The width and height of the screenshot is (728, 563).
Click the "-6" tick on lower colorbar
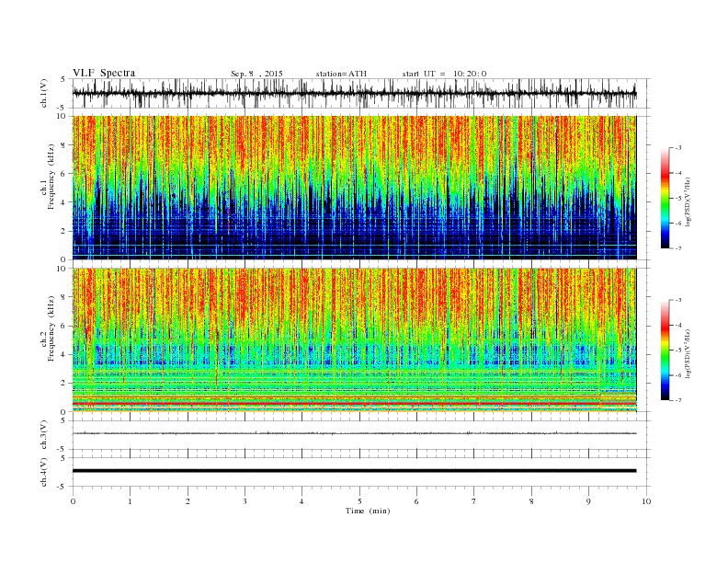pos(677,374)
